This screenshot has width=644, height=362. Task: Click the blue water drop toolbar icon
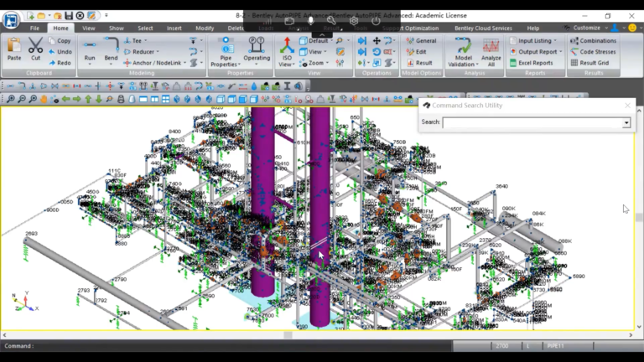[x=254, y=86]
